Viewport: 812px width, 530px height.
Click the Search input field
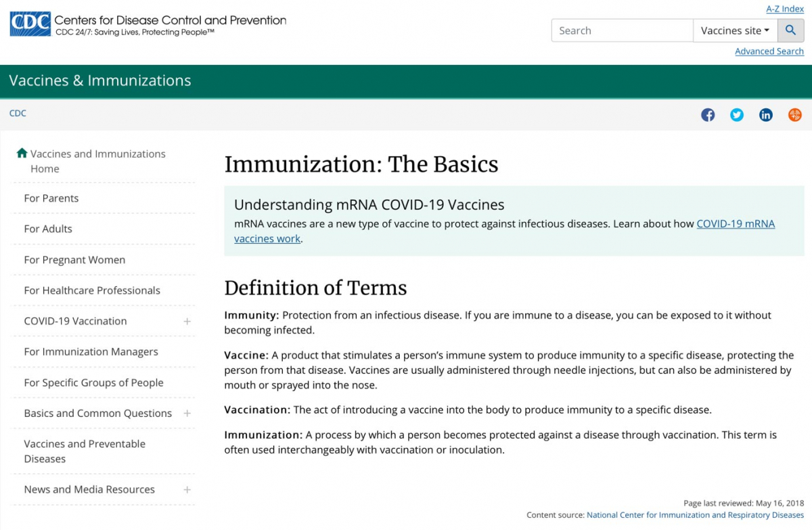[x=623, y=30]
